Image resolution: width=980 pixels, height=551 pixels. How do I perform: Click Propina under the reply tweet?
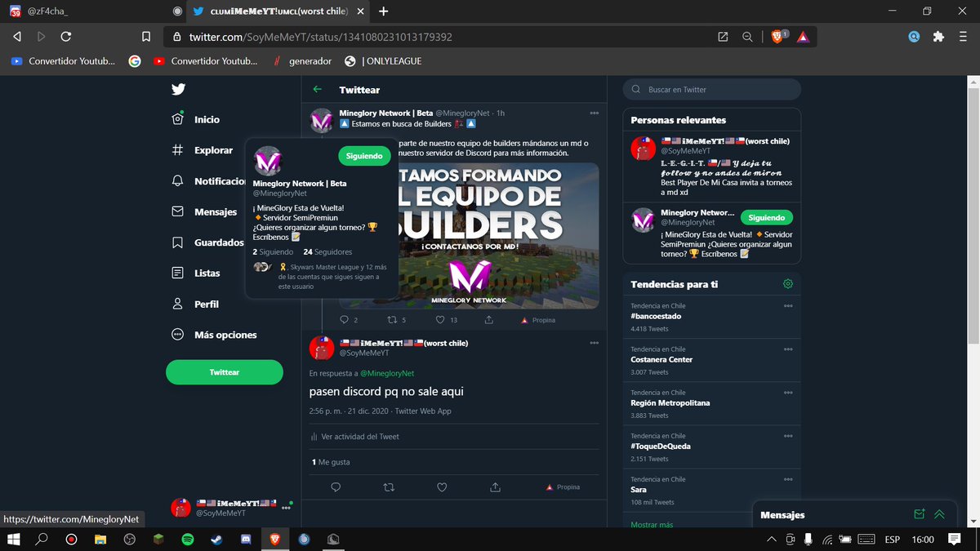(x=563, y=487)
